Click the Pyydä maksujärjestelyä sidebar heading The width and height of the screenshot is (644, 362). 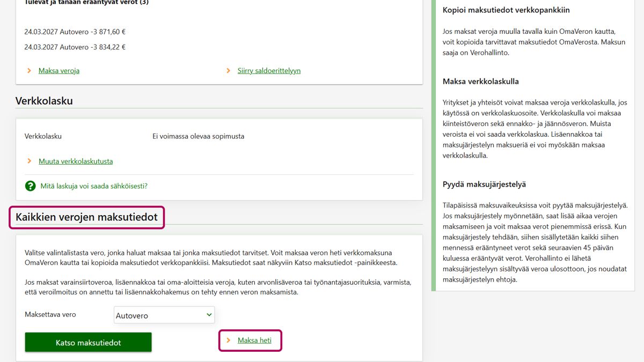point(484,184)
